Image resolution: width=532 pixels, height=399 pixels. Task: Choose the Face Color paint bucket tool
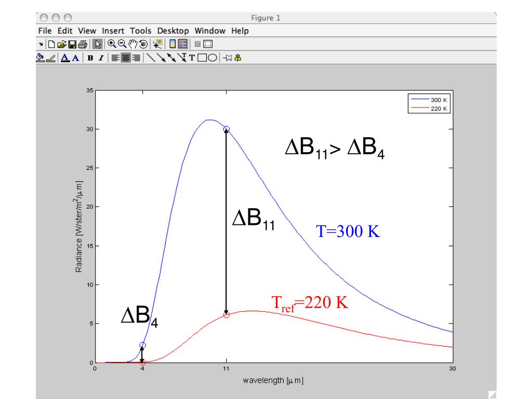tap(41, 58)
